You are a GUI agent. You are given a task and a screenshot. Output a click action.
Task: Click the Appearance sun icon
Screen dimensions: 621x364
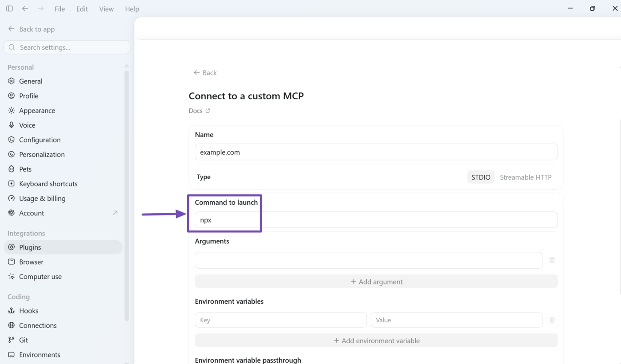(x=12, y=110)
